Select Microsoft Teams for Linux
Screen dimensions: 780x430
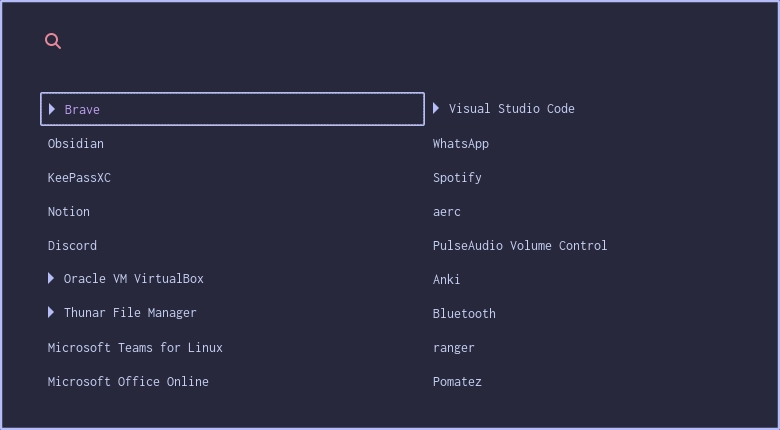(135, 348)
